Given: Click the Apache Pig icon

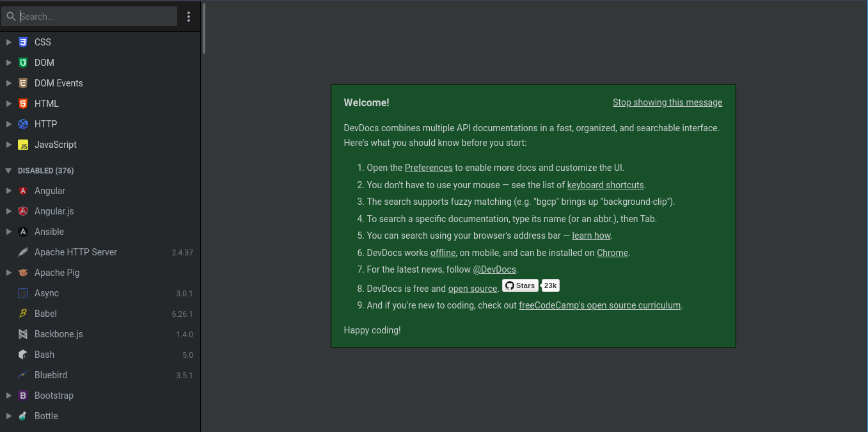Looking at the screenshot, I should tap(23, 273).
